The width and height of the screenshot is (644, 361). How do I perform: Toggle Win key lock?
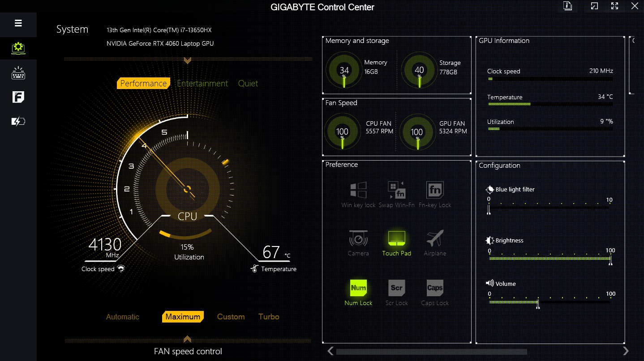358,194
